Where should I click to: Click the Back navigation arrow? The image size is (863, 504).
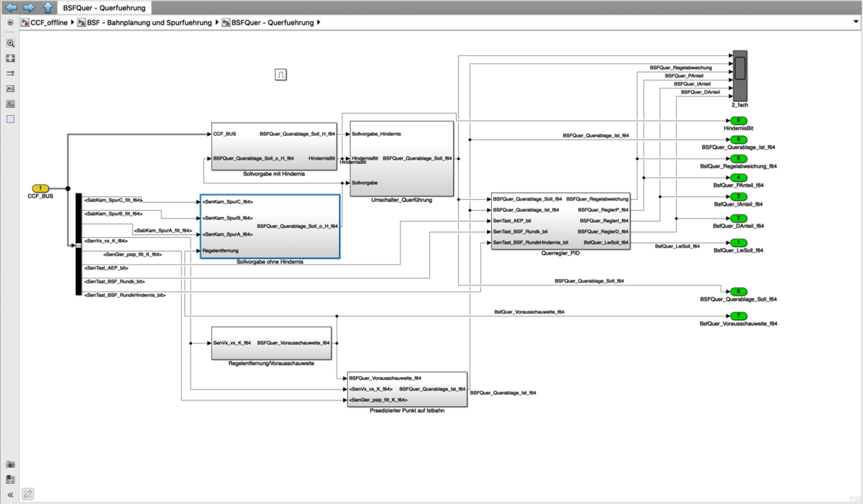[11, 8]
